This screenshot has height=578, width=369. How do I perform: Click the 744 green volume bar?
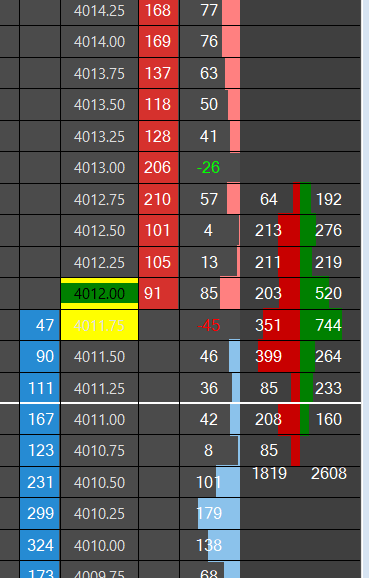point(321,325)
